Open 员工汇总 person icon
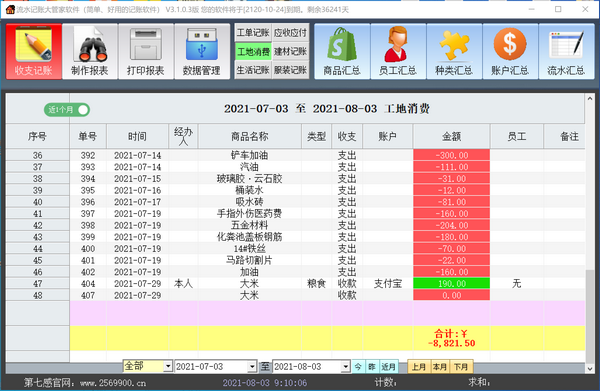Image resolution: width=600 pixels, height=391 pixels. [398, 51]
